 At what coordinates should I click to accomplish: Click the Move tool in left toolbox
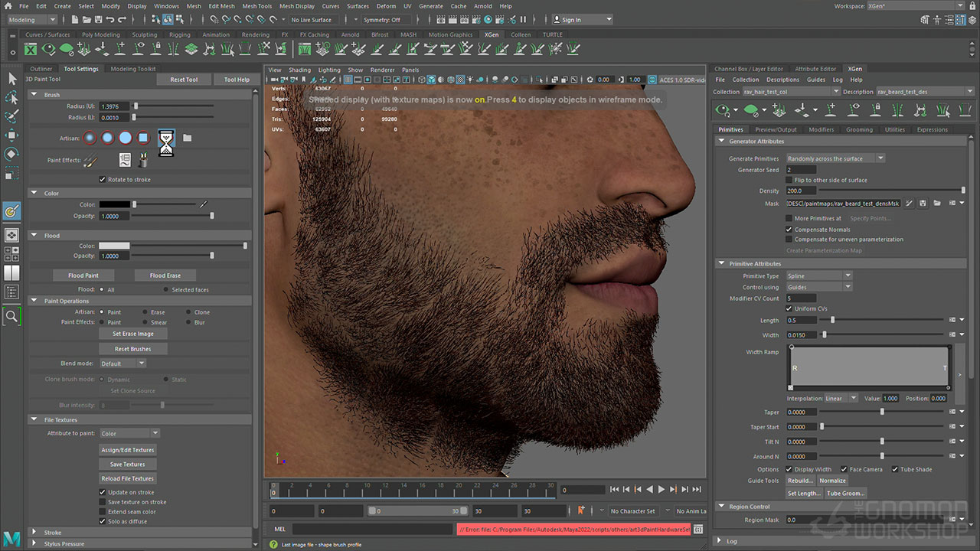coord(11,135)
